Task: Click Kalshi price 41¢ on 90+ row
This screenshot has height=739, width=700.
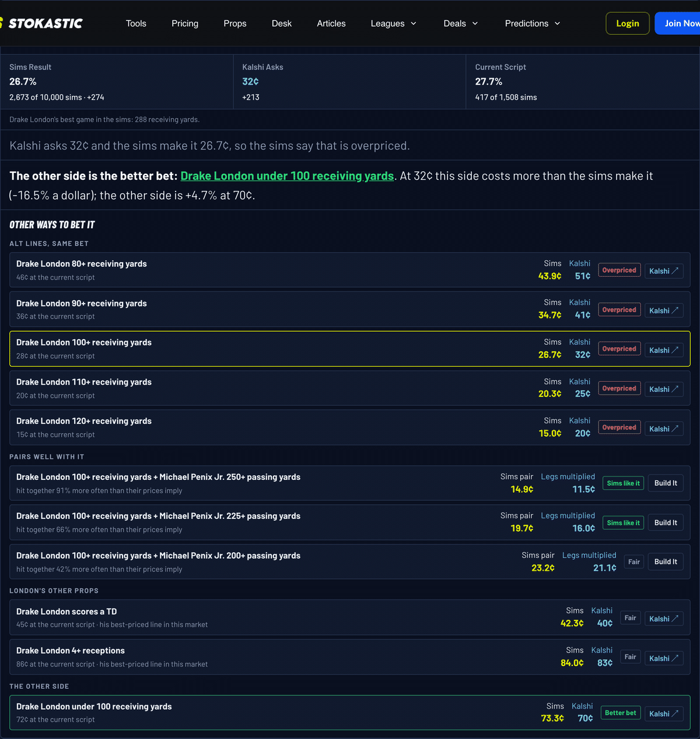Action: (583, 315)
